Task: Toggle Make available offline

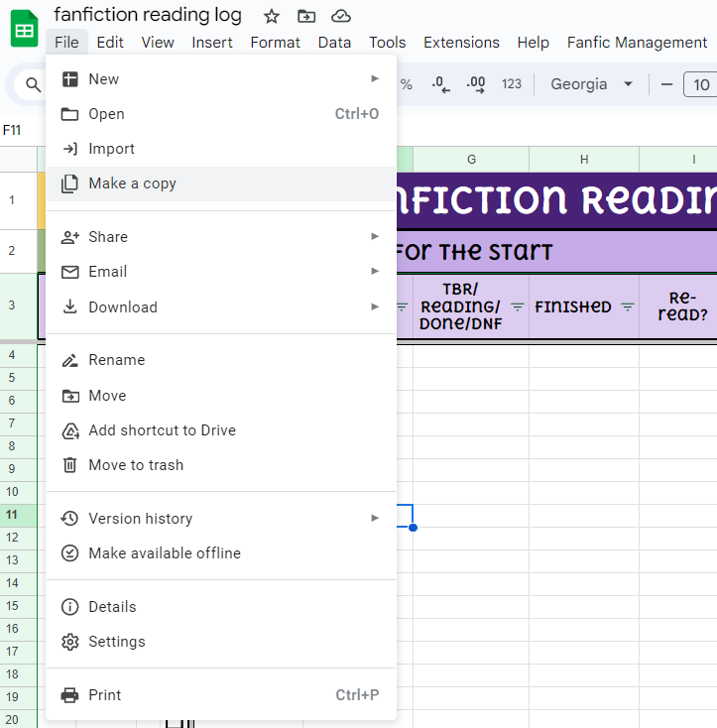Action: pyautogui.click(x=221, y=553)
